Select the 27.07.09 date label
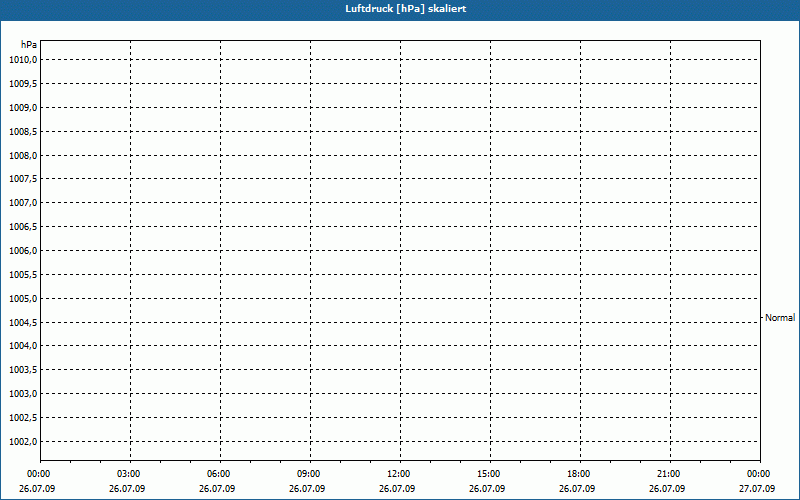The image size is (800, 500). pos(757,489)
